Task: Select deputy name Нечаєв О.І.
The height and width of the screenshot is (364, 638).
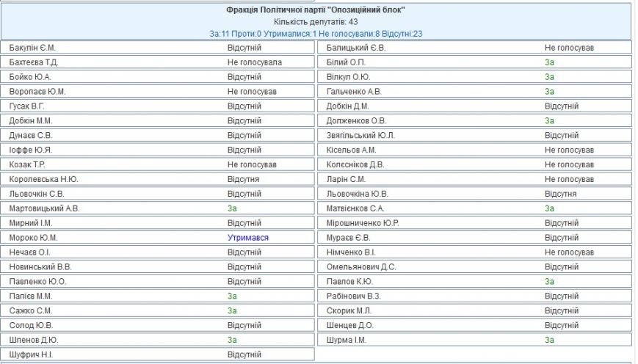Action: 29,253
